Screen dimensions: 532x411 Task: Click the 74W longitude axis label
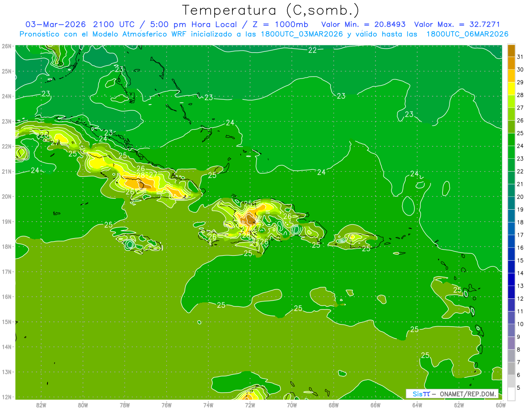click(208, 405)
